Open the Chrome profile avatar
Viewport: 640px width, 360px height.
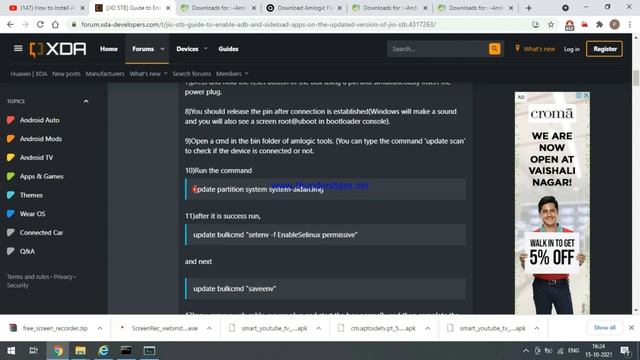point(615,24)
